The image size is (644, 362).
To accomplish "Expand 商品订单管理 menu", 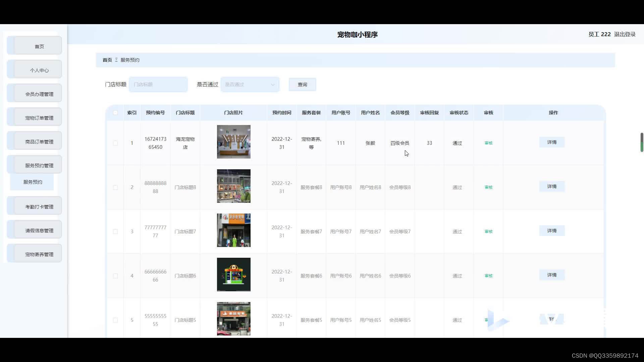I will point(35,141).
